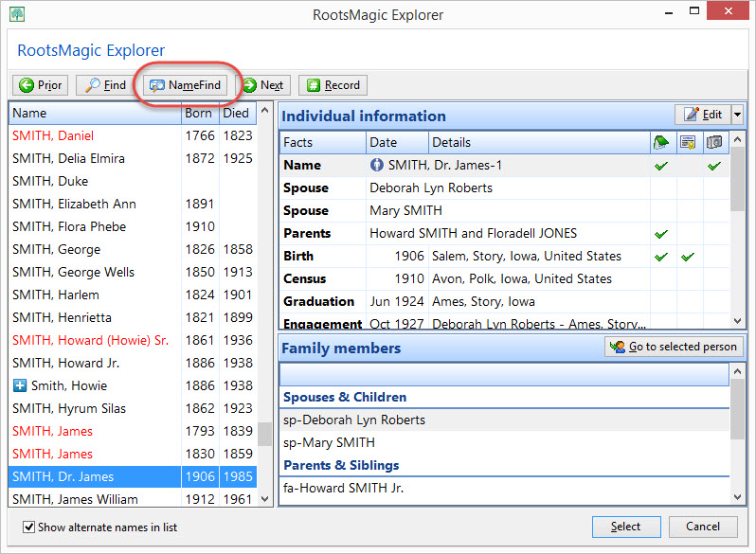The height and width of the screenshot is (554, 756).
Task: Click the Cancel button
Action: [703, 527]
